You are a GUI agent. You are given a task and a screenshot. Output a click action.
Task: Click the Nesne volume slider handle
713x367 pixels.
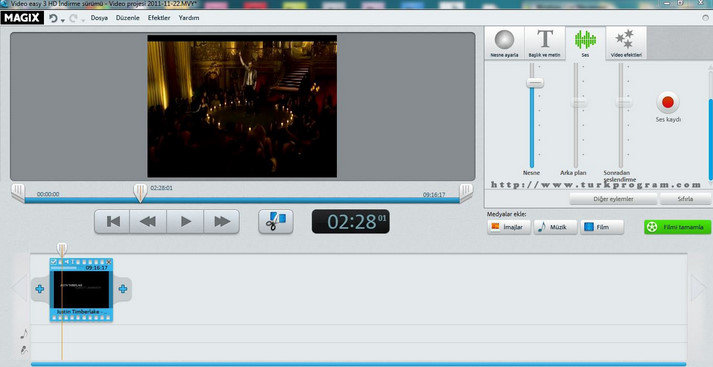coord(535,83)
